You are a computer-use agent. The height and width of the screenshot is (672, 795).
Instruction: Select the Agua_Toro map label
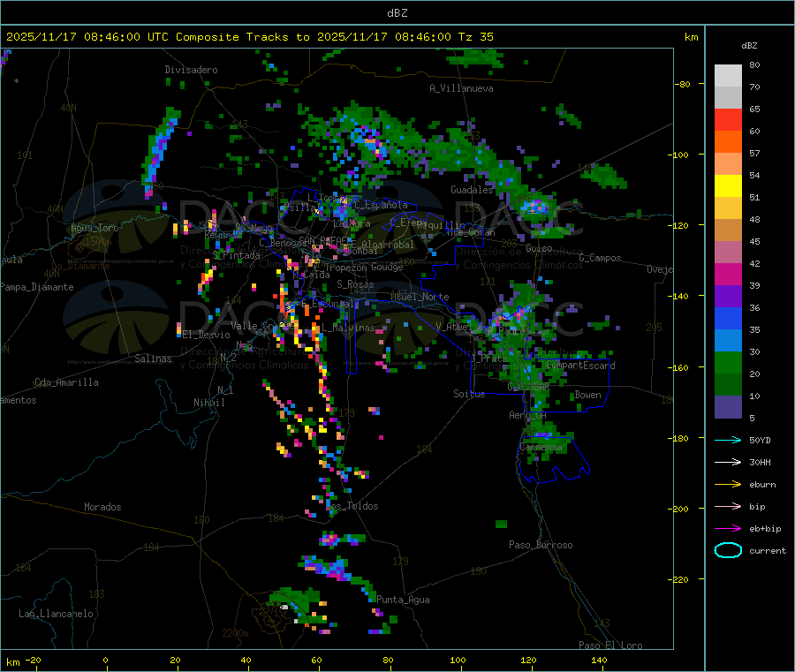[x=95, y=228]
